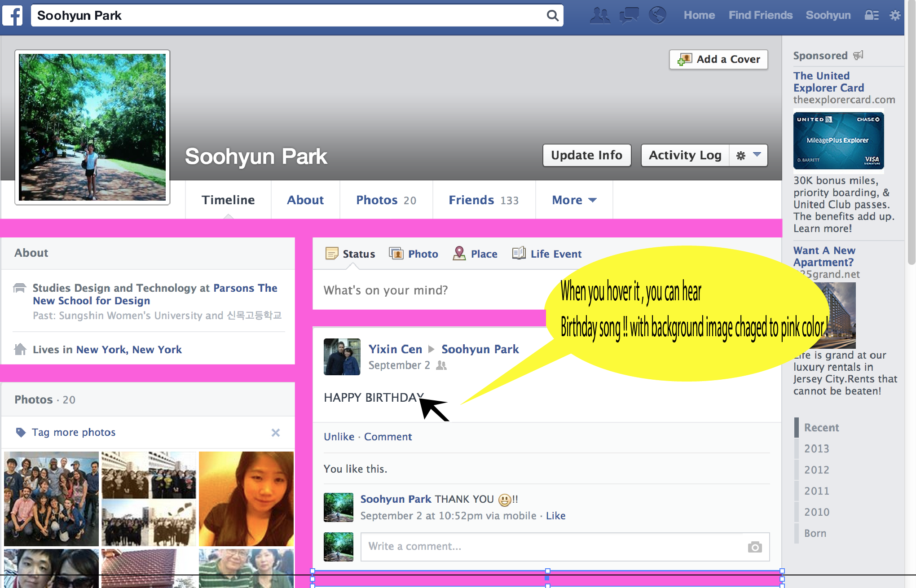Screen dimensions: 916x588
Task: Click the Facebook logo icon
Action: pos(13,15)
